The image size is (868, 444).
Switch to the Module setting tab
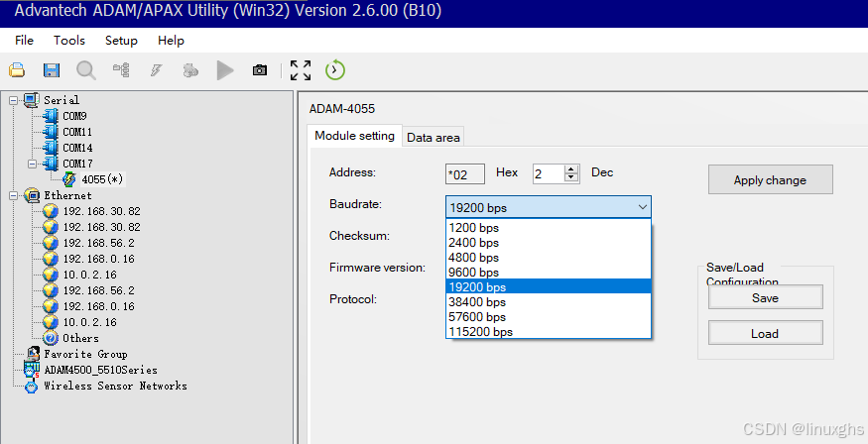click(355, 136)
